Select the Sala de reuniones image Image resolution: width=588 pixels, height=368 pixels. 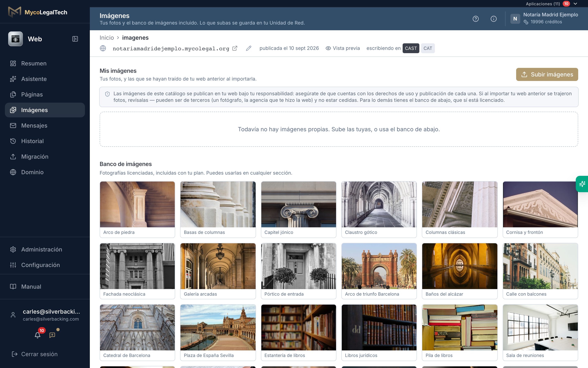coord(540,333)
